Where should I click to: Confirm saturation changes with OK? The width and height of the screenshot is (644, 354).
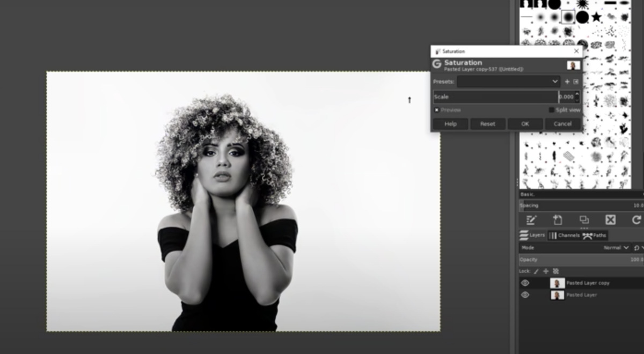click(525, 124)
